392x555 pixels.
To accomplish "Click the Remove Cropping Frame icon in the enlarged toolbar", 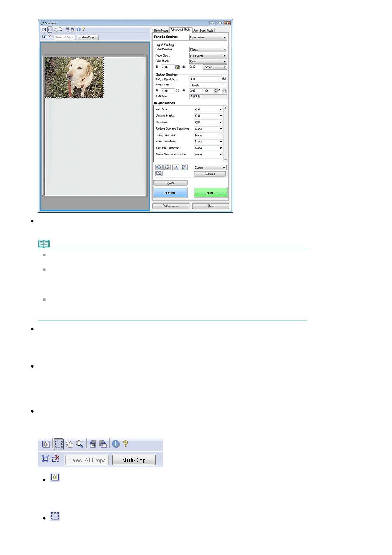I will [56, 459].
